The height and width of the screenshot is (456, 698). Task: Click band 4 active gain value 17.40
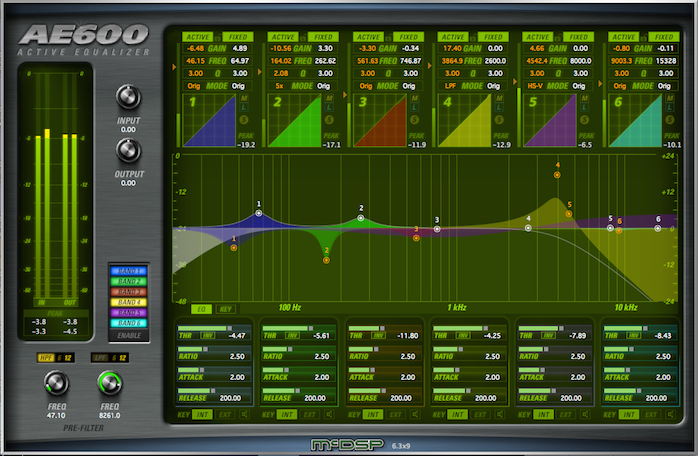click(x=452, y=49)
